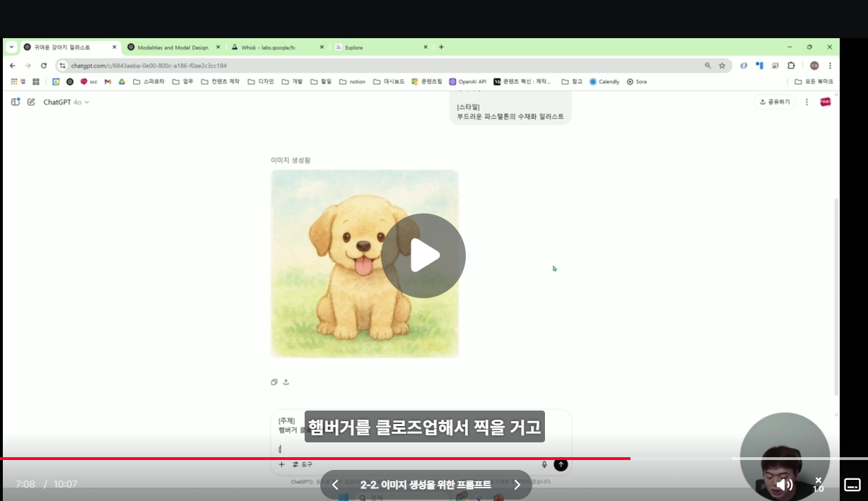Switch to Explore browser tab
This screenshot has width=868, height=501.
click(x=382, y=47)
